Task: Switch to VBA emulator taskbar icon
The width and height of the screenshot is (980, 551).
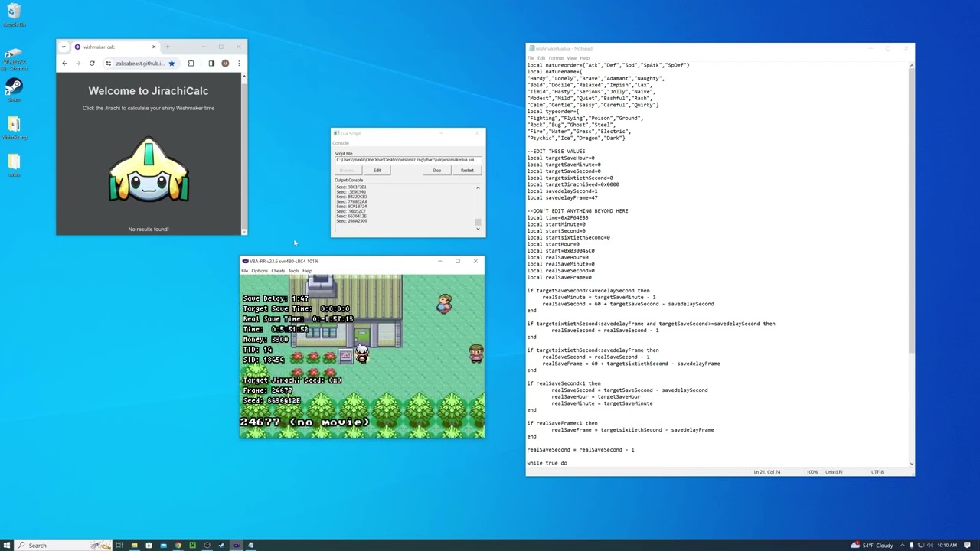Action: (236, 545)
